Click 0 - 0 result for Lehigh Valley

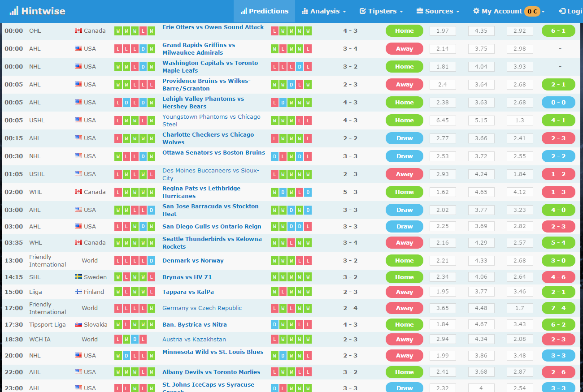(x=558, y=103)
